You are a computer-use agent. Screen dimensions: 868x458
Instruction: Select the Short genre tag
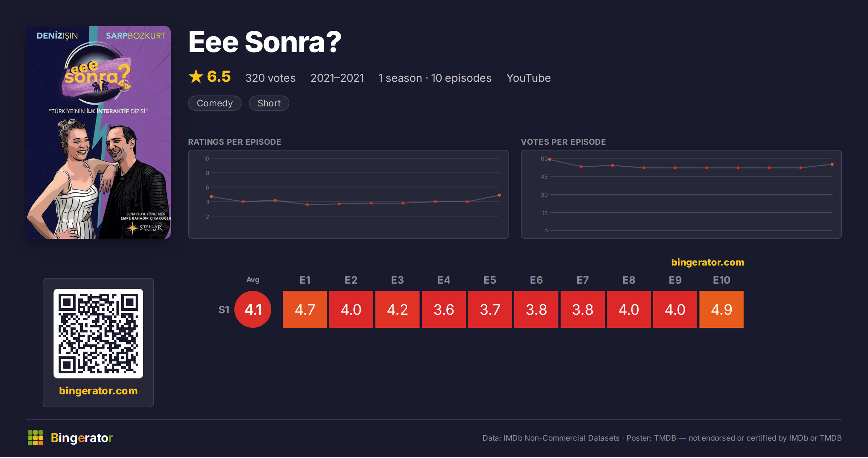(x=269, y=103)
